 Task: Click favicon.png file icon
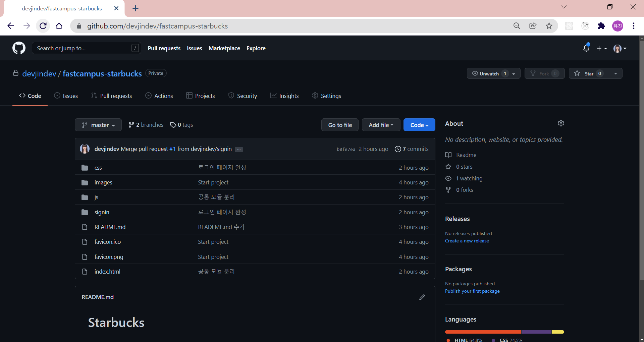[85, 257]
